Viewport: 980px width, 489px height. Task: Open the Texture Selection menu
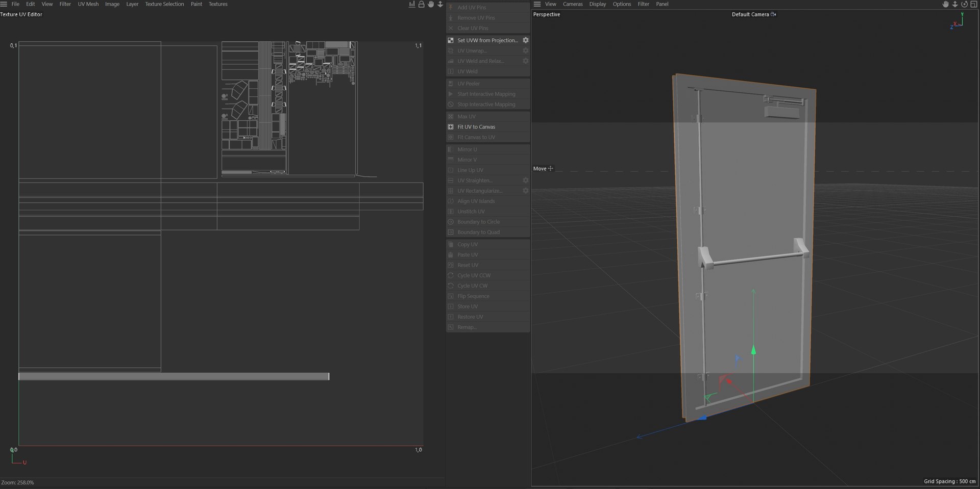click(x=164, y=4)
